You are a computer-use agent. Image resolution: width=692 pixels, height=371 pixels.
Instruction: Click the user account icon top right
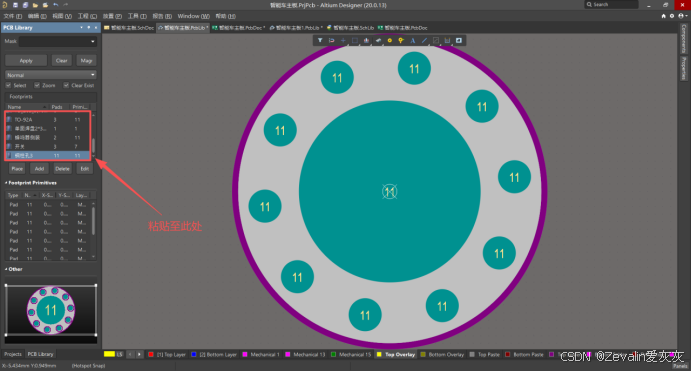click(681, 16)
